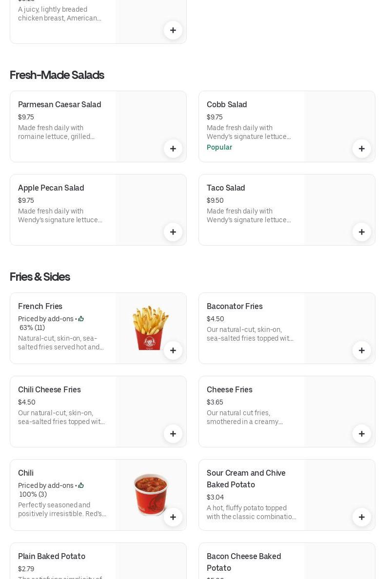Add French Fries with plus button

173,350
